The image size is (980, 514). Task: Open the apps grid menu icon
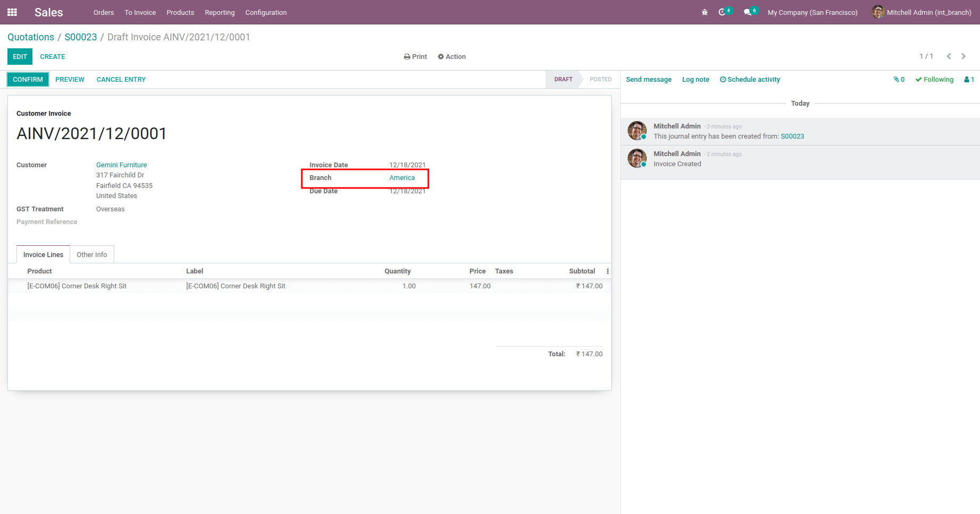[12, 12]
